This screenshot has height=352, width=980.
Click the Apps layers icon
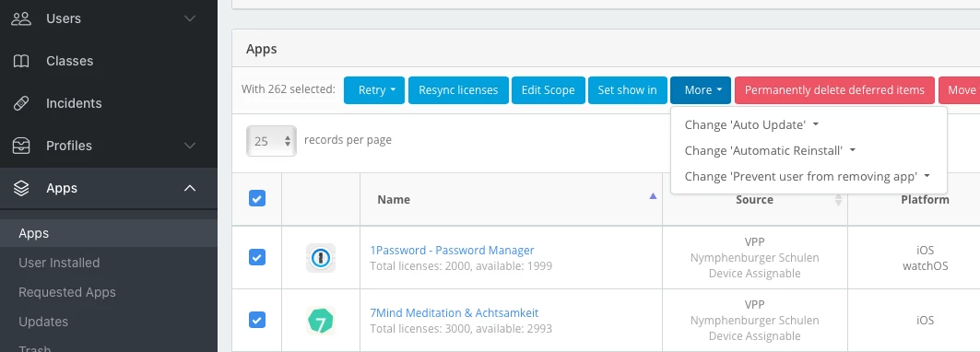21,188
